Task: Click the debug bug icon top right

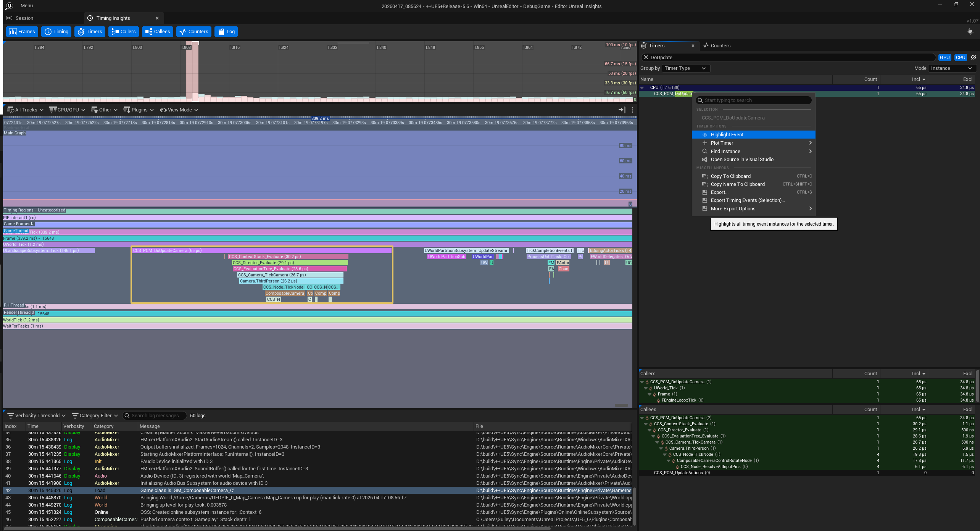Action: click(x=970, y=32)
